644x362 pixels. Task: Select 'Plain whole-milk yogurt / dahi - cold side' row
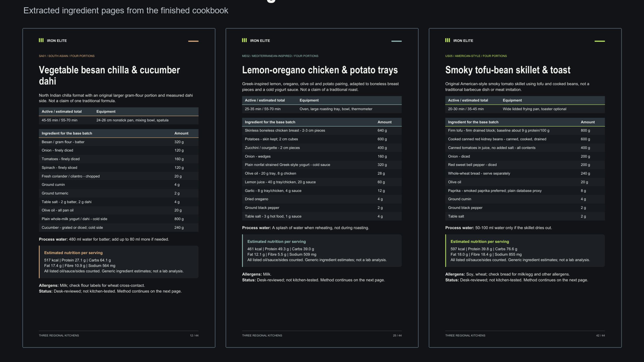pyautogui.click(x=119, y=219)
